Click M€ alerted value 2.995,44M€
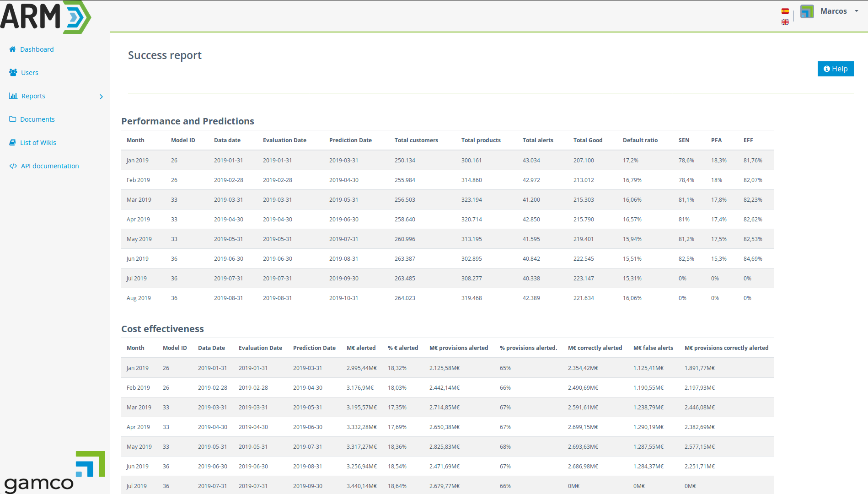This screenshot has width=868, height=494. point(362,368)
